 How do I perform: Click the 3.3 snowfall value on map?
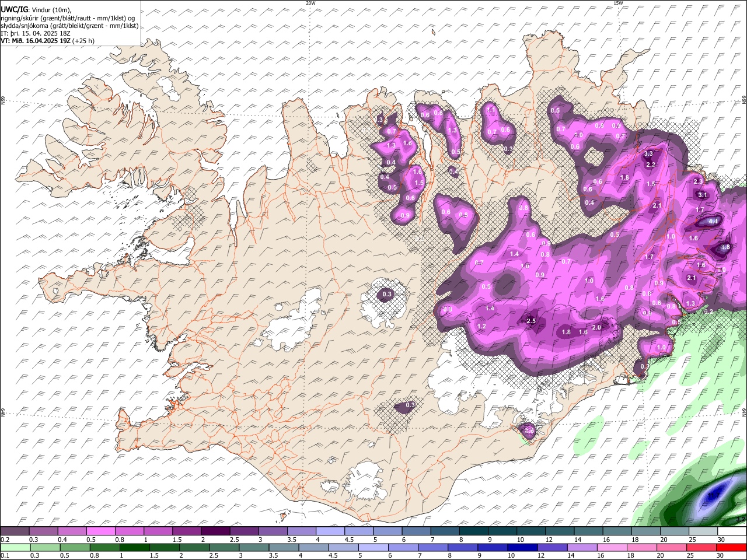tap(649, 154)
